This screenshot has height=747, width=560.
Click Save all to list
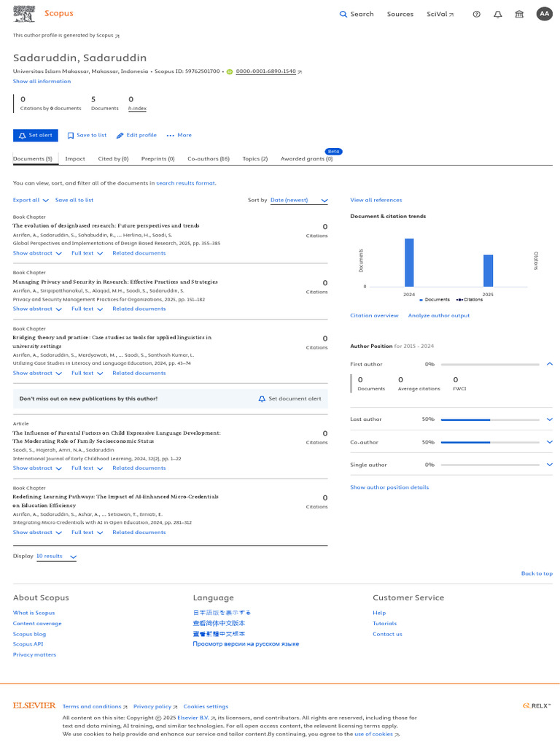(x=74, y=201)
